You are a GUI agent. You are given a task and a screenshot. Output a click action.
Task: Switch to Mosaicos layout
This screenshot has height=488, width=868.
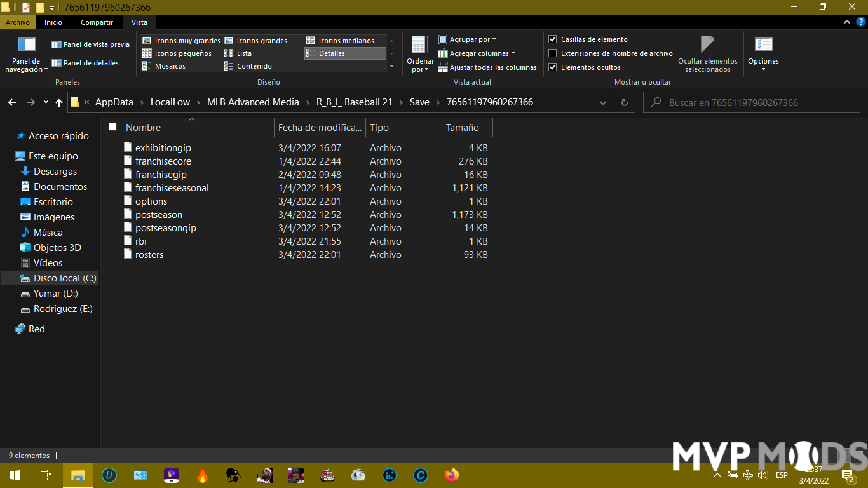[x=163, y=66]
